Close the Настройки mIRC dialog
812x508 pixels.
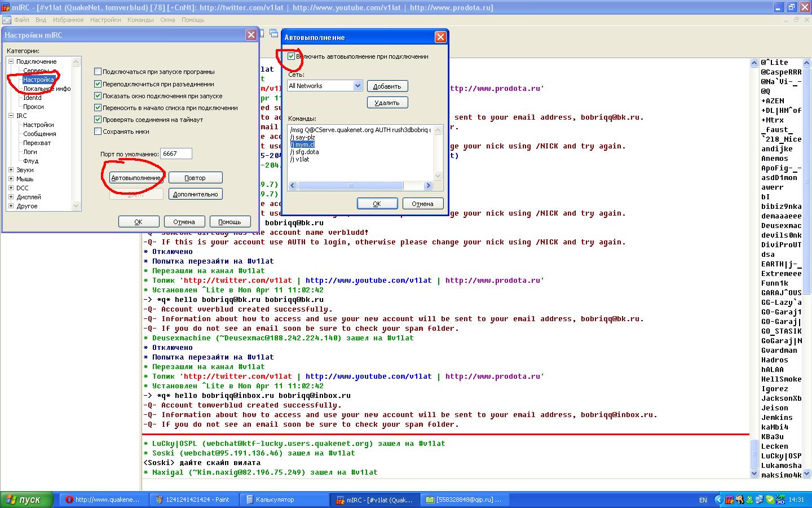pyautogui.click(x=251, y=35)
